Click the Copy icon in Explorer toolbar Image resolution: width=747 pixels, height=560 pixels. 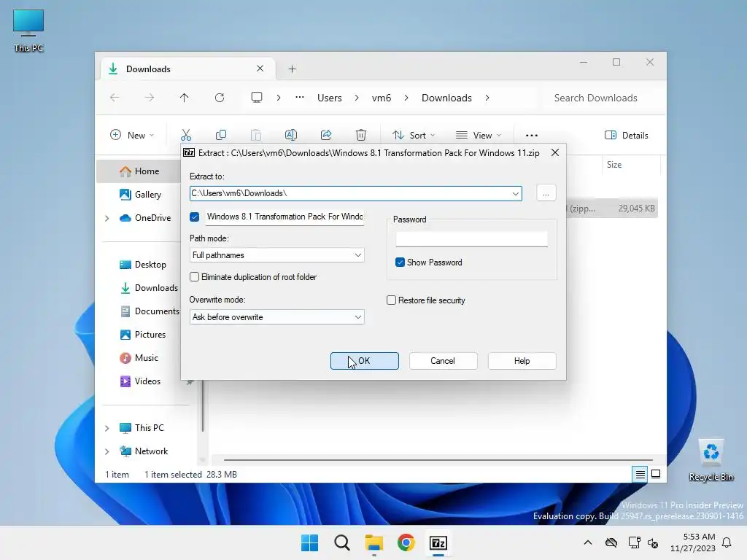click(220, 135)
